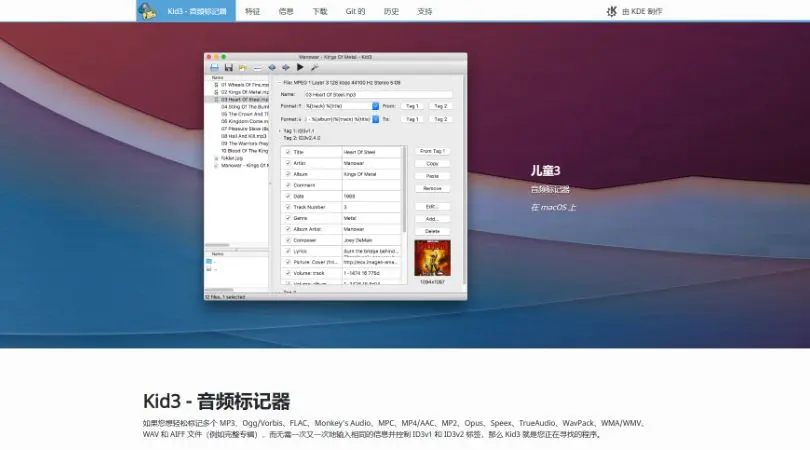Open the Git 的 nav item
The image size is (810, 450).
[x=355, y=11]
